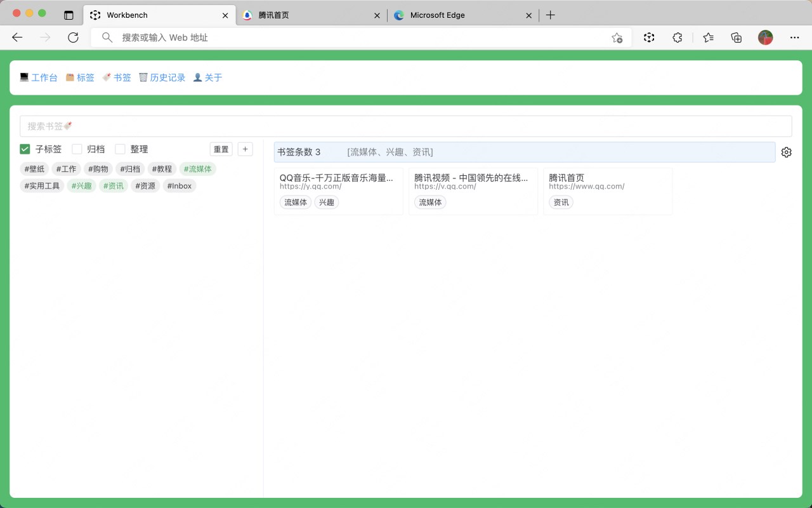Image resolution: width=812 pixels, height=508 pixels.
Task: Select the #壁纸 tag
Action: pos(34,169)
